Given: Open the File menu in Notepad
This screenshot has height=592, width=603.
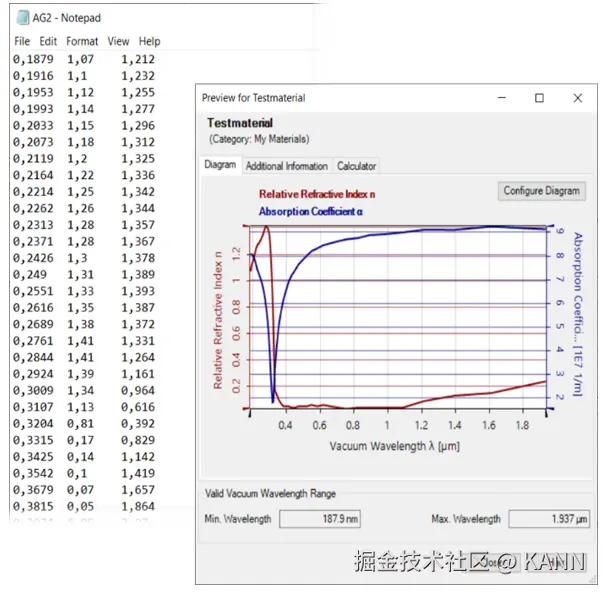Looking at the screenshot, I should coord(22,41).
